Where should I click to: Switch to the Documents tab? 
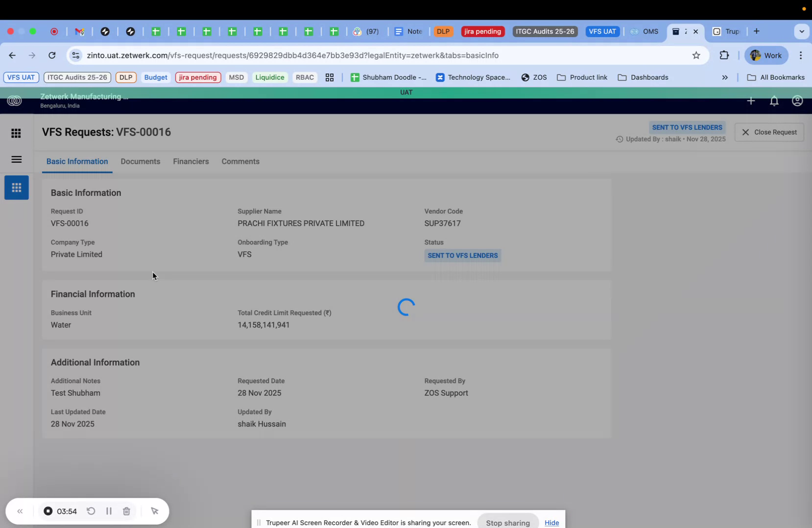pos(140,162)
